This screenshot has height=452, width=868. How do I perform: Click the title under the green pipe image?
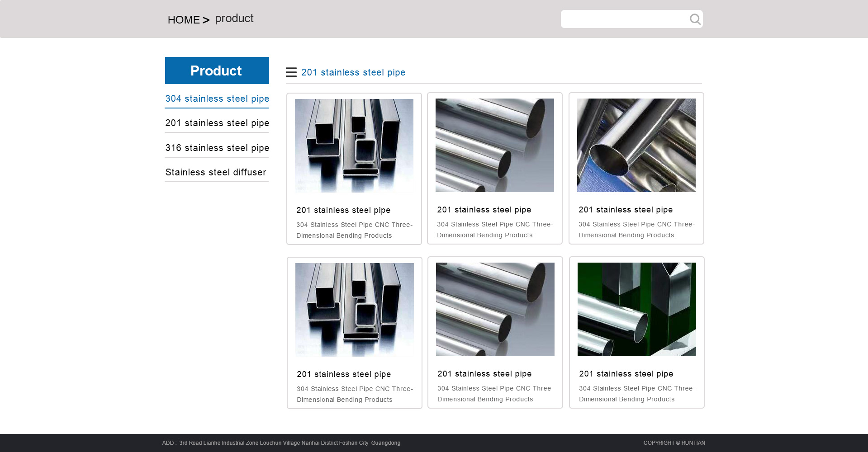626,374
